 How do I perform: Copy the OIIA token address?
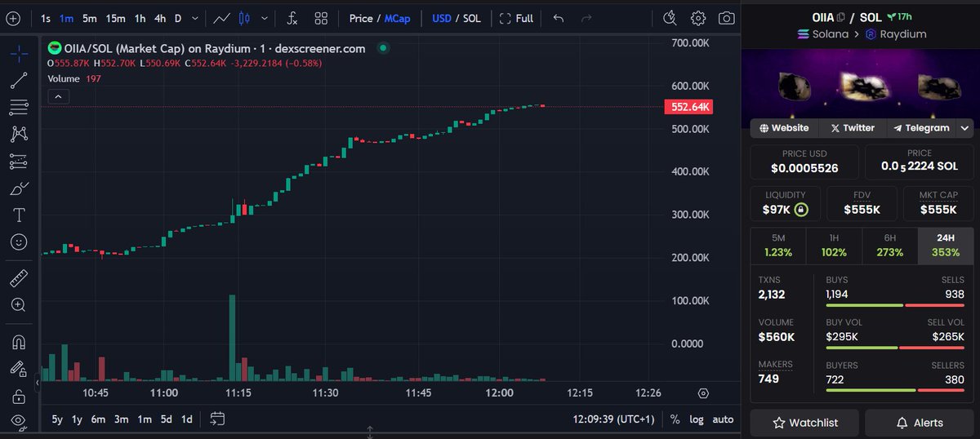tap(840, 17)
